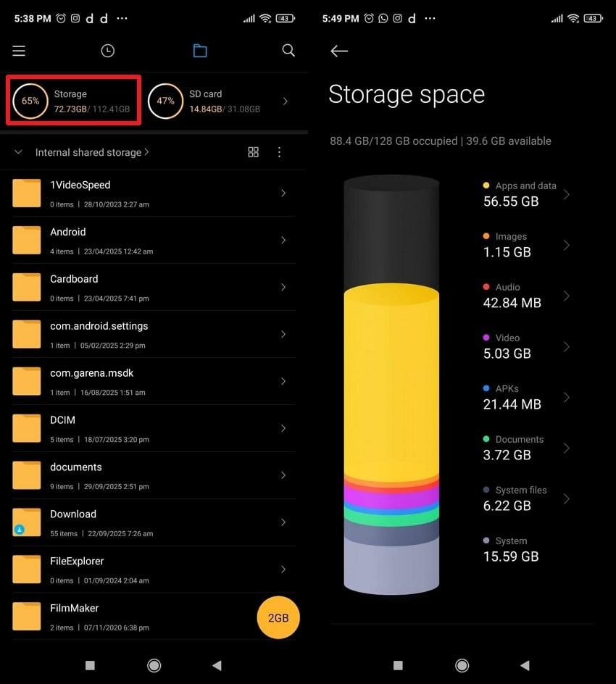The width and height of the screenshot is (616, 684).
Task: Open the Download folder icon
Action: point(27,522)
